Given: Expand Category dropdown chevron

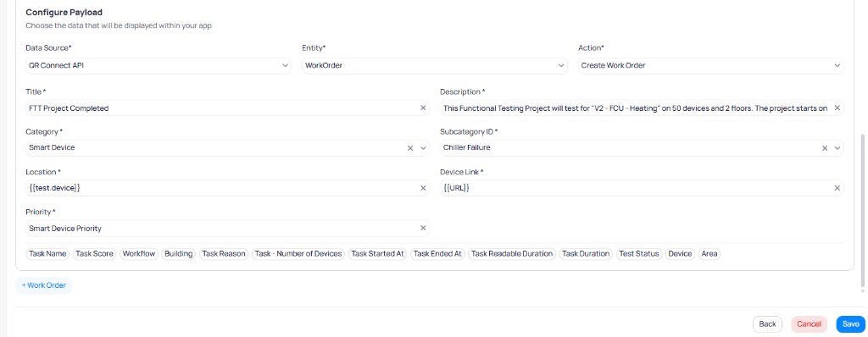Looking at the screenshot, I should click(x=423, y=147).
